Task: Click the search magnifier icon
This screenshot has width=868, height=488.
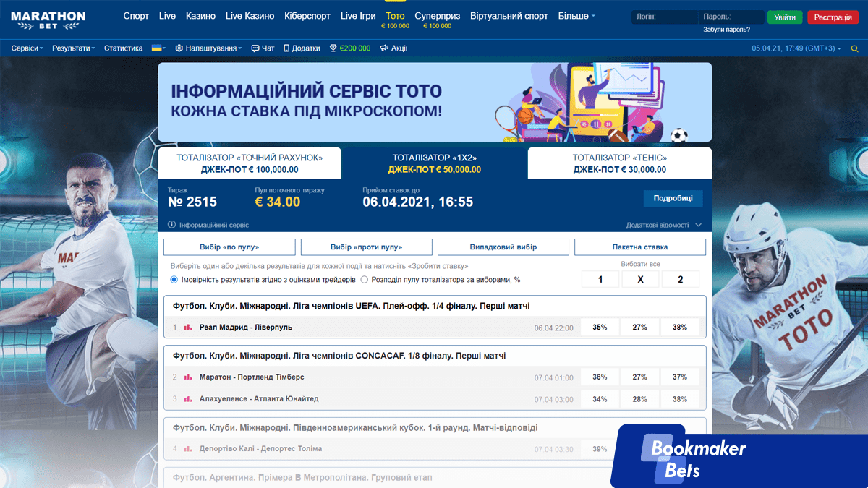Action: [x=854, y=48]
